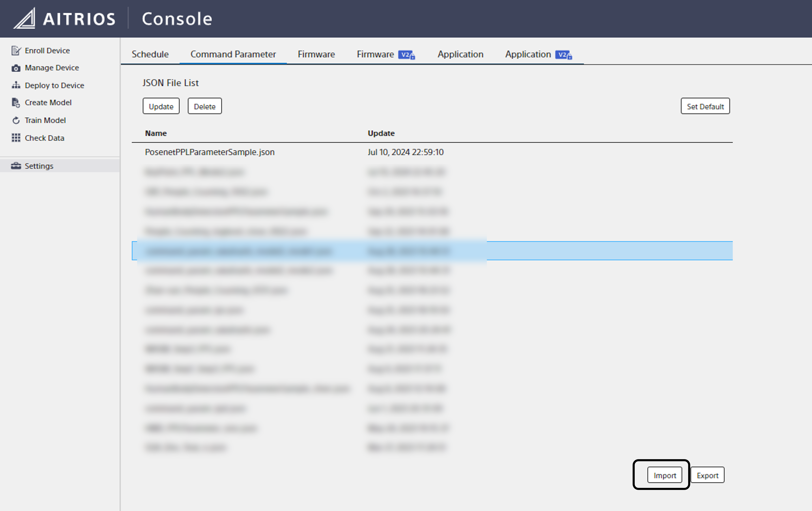Click the Update button above the list

click(161, 106)
